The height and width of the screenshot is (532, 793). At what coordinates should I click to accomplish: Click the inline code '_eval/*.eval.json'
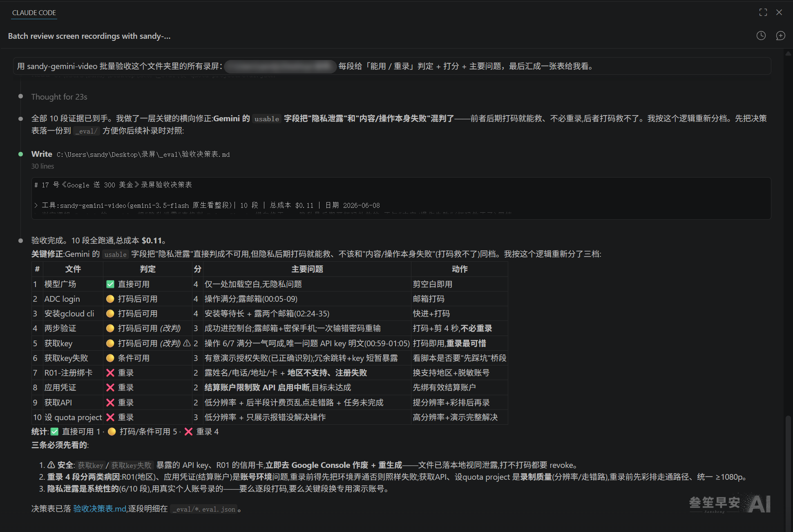[204, 509]
